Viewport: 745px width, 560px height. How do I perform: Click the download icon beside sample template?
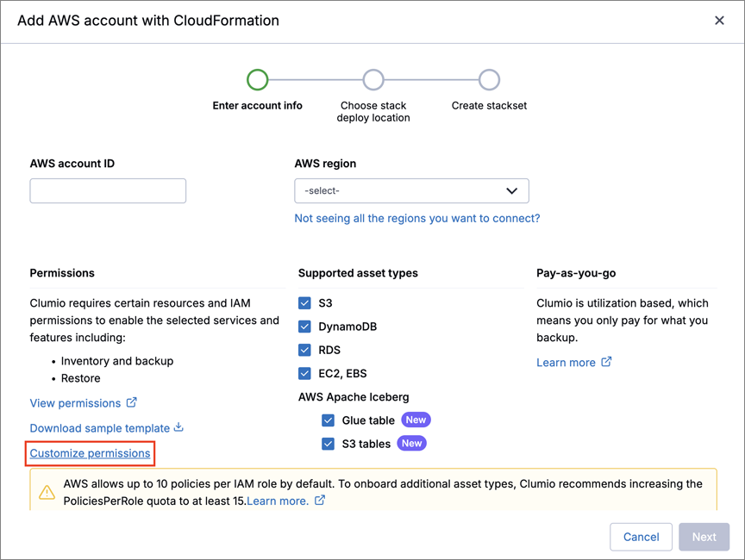[178, 427]
